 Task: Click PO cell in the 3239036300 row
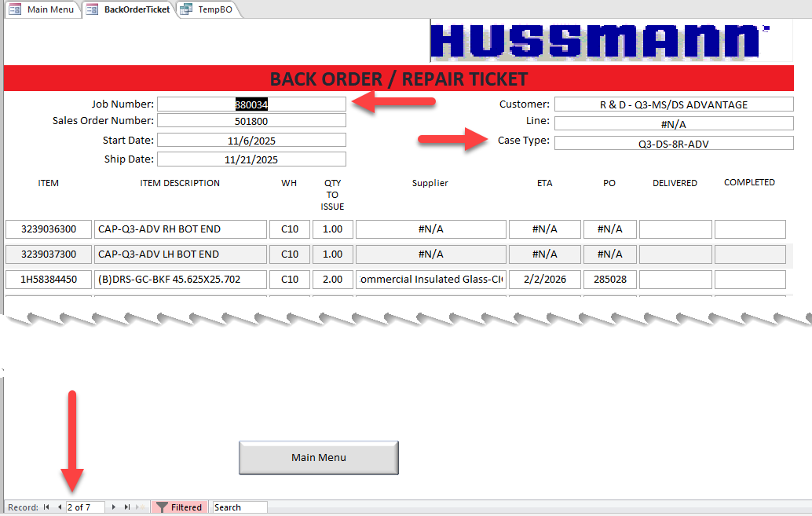point(610,229)
